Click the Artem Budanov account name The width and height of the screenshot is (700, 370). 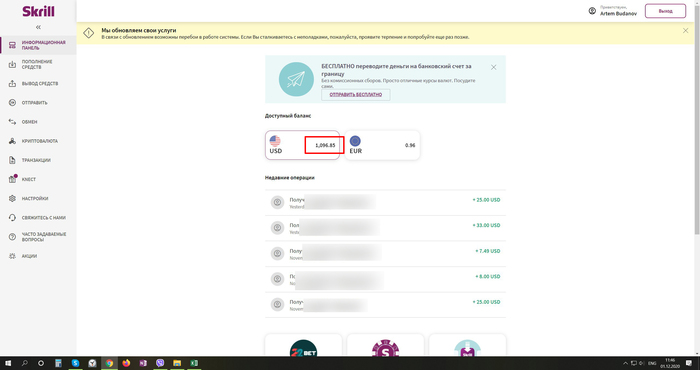(x=618, y=14)
